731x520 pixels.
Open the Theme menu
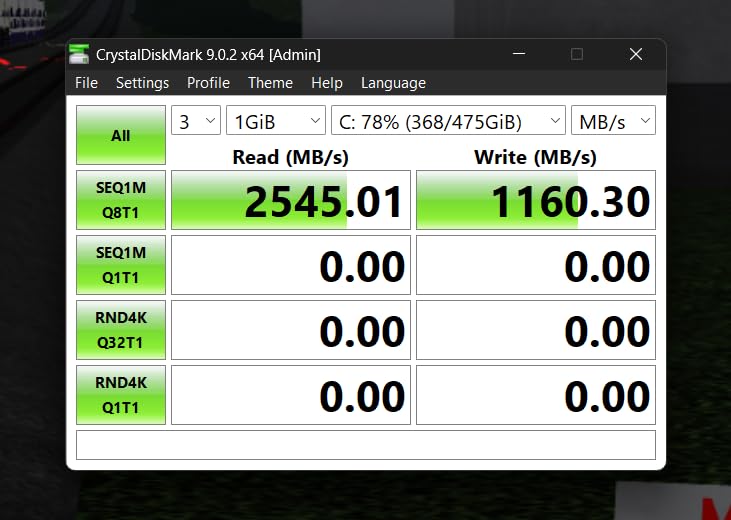tap(270, 83)
